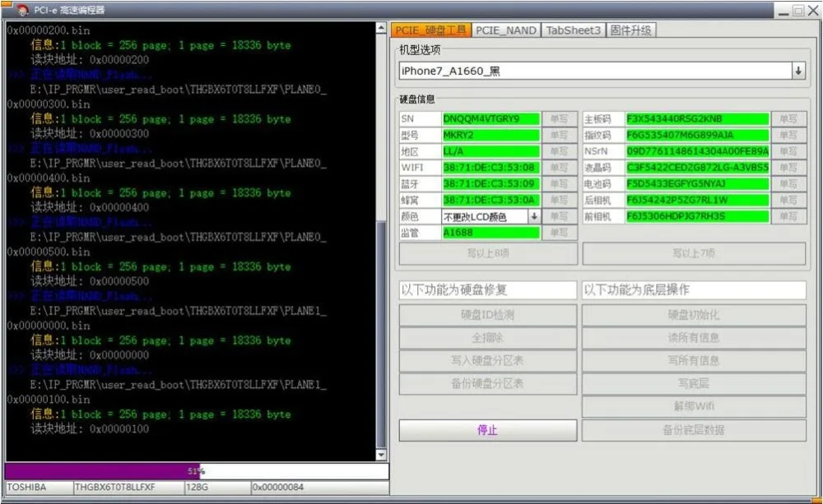Click 单写 button for SN row
The image size is (823, 504).
click(x=560, y=118)
